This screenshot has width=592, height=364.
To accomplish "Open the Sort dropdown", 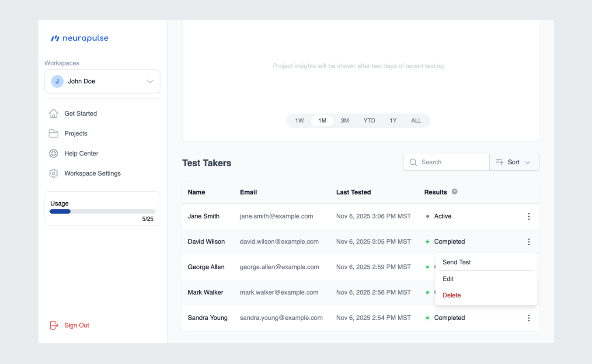I will (514, 162).
